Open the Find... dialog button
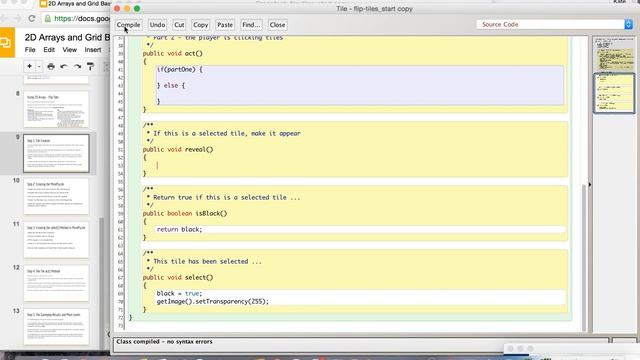 [251, 25]
